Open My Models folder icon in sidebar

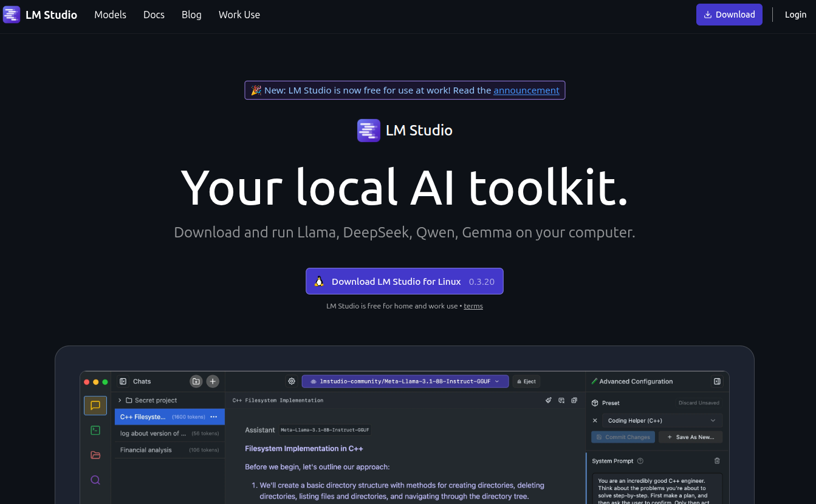pyautogui.click(x=95, y=455)
